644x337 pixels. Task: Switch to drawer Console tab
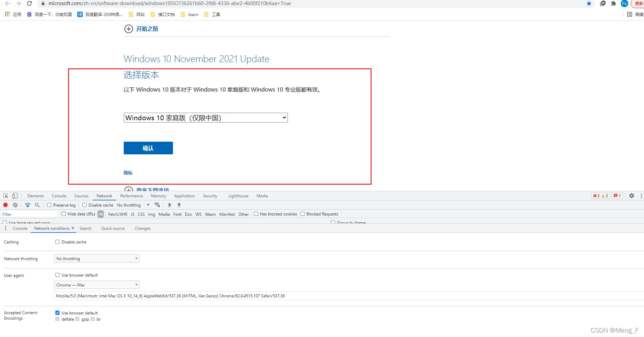[x=20, y=228]
